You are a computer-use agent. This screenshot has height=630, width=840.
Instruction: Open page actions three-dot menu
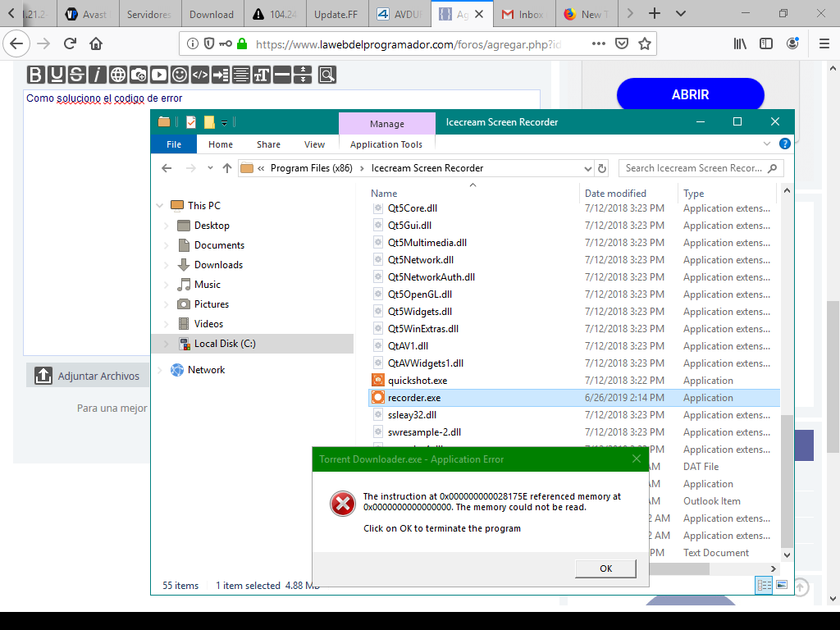pos(598,43)
